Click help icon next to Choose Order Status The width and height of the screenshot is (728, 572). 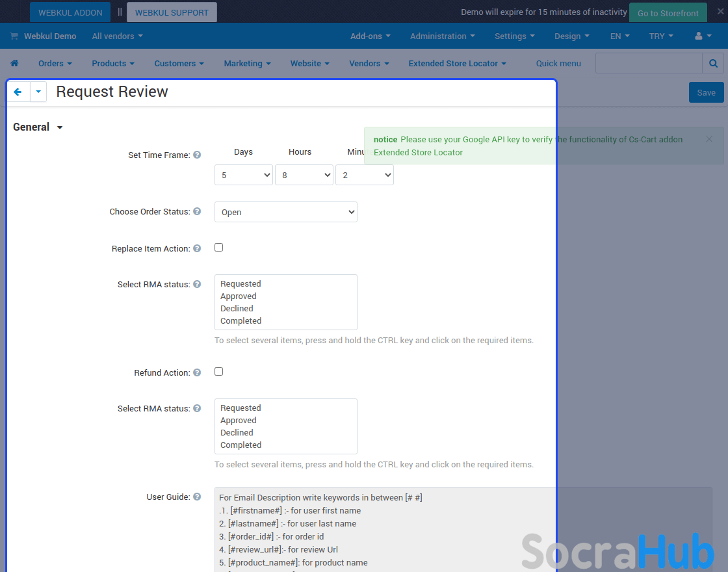coord(197,212)
